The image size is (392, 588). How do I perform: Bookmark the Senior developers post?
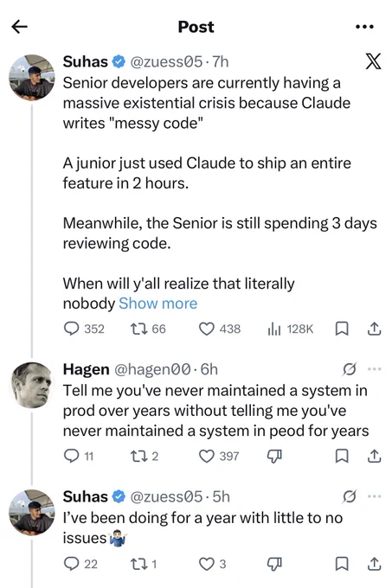[x=342, y=329]
